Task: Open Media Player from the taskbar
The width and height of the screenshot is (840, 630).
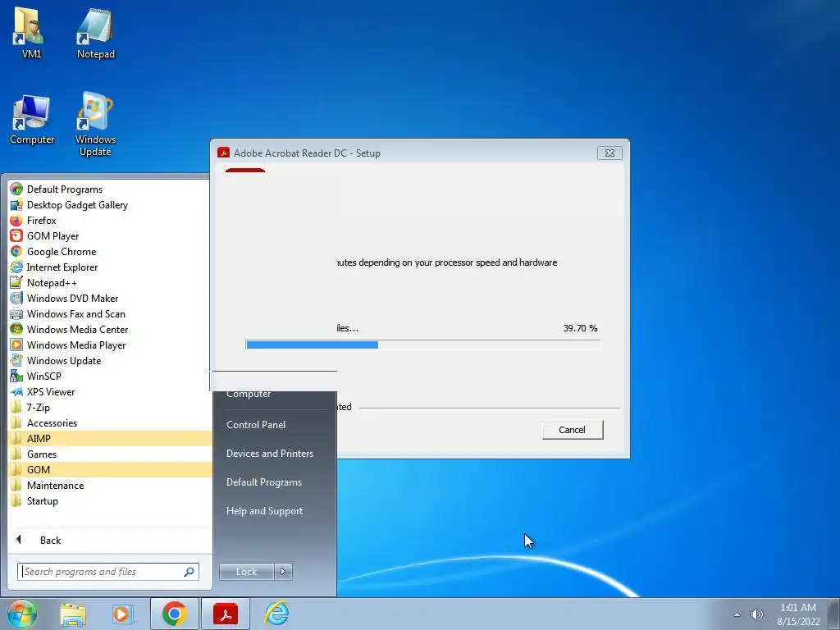Action: (123, 614)
